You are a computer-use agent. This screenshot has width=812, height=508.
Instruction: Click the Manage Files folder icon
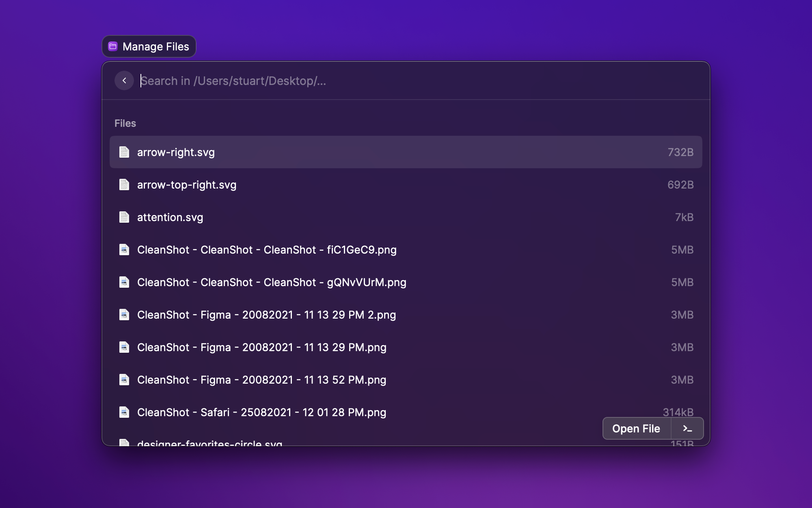click(113, 46)
